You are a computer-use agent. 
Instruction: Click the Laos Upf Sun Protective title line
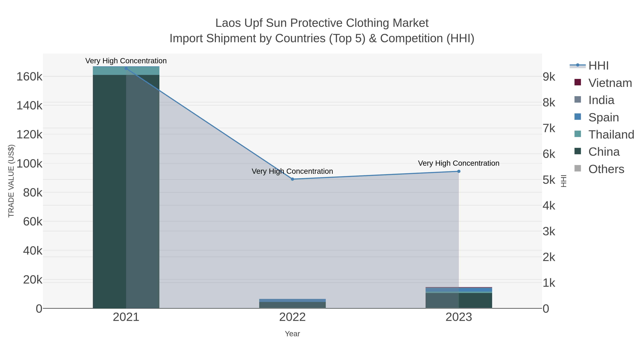click(322, 23)
